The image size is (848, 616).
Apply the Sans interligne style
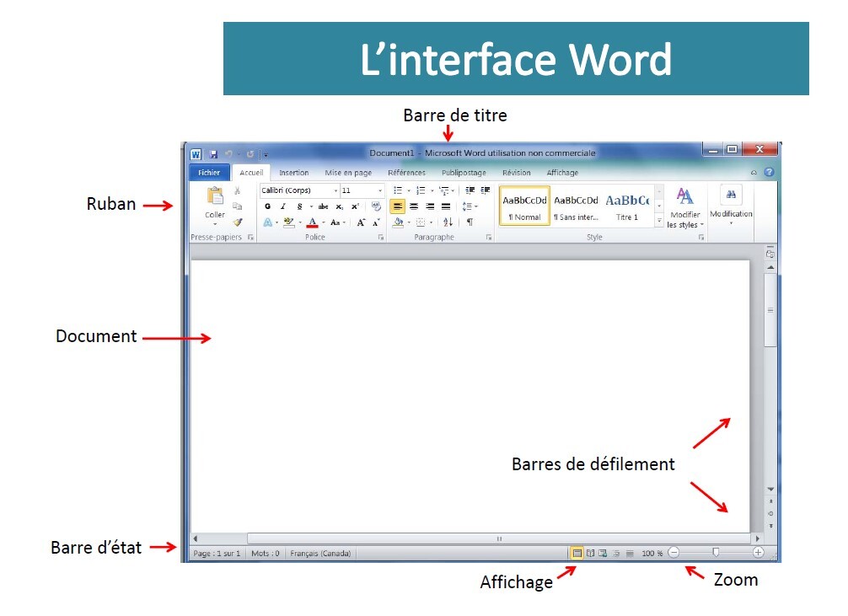click(x=576, y=206)
